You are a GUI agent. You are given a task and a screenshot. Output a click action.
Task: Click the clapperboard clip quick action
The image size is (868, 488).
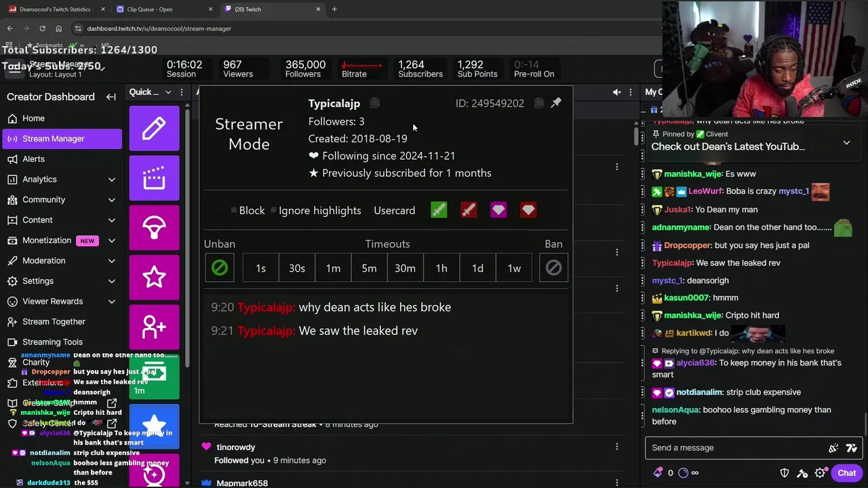click(x=154, y=178)
